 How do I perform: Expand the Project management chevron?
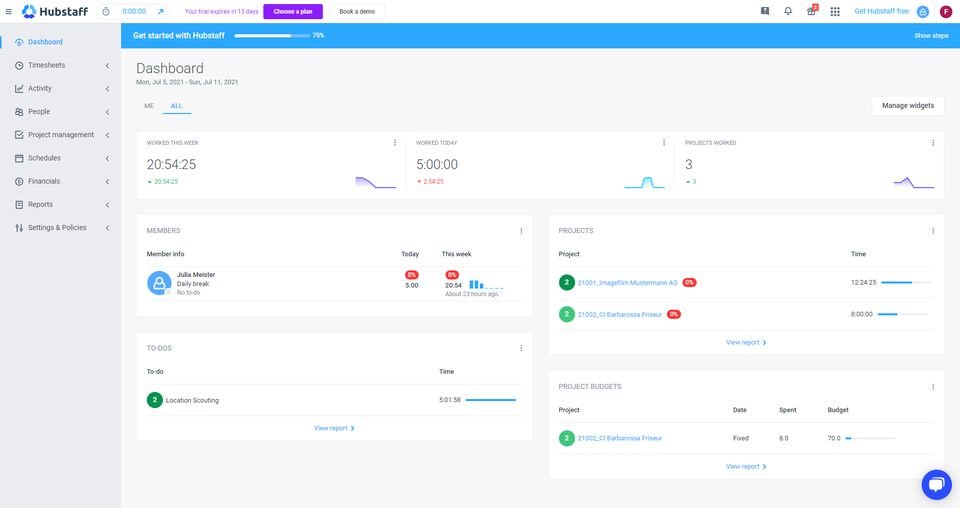click(x=107, y=135)
